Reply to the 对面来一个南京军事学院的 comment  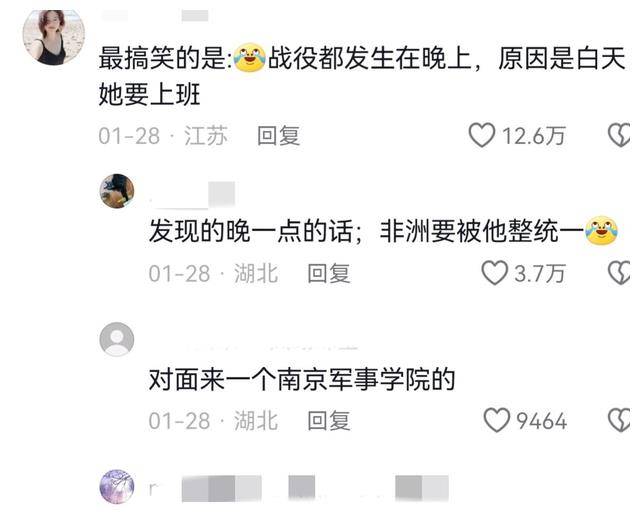coord(329,421)
